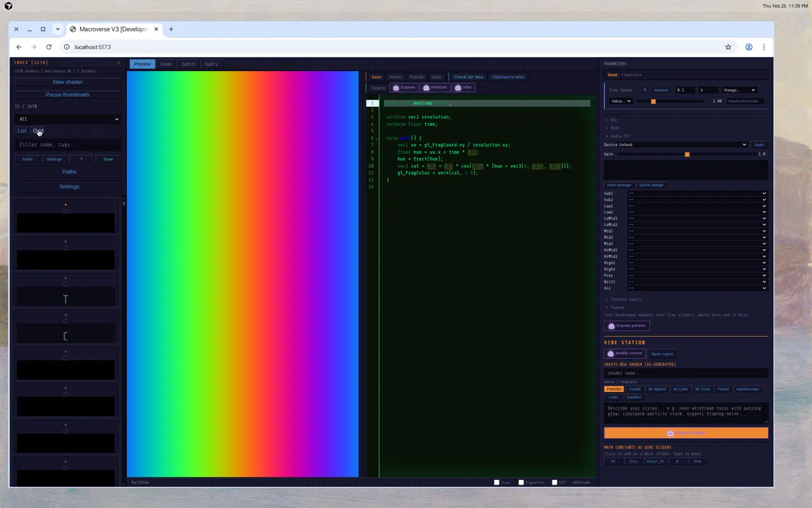Click the site info icon in address bar
The width and height of the screenshot is (812, 508).
click(66, 47)
